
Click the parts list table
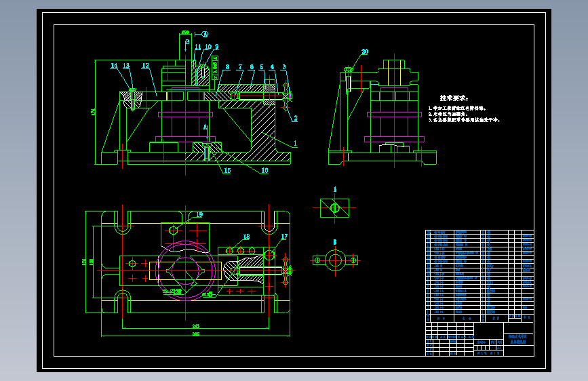479,276
